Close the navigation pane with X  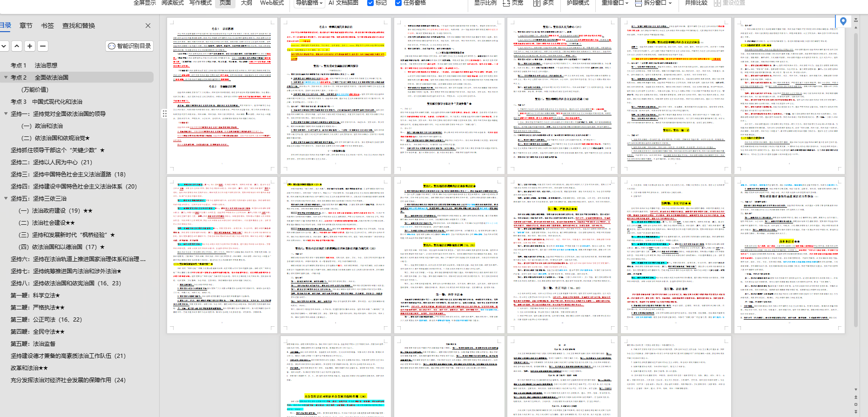tap(148, 26)
